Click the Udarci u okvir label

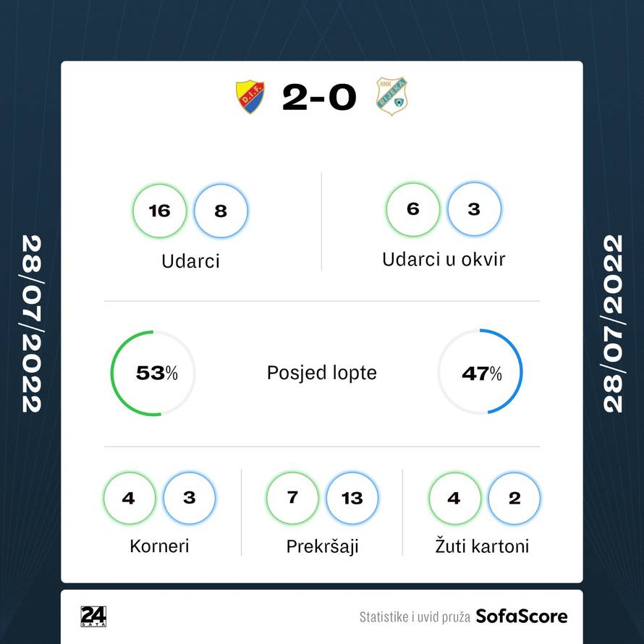[444, 258]
